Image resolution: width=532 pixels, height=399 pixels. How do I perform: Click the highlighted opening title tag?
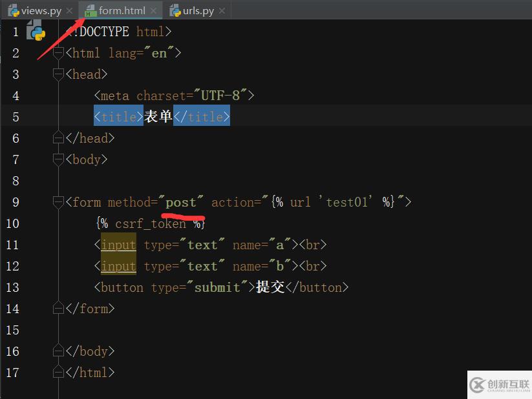point(119,117)
